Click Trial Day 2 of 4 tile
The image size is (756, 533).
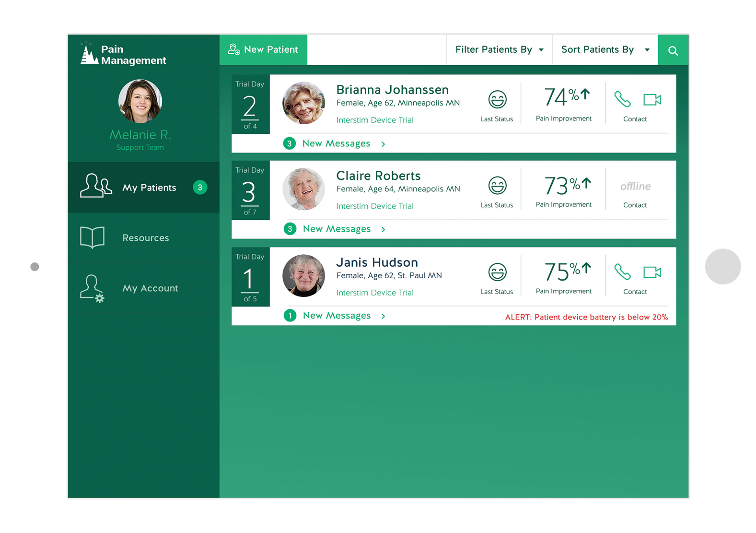pos(250,104)
